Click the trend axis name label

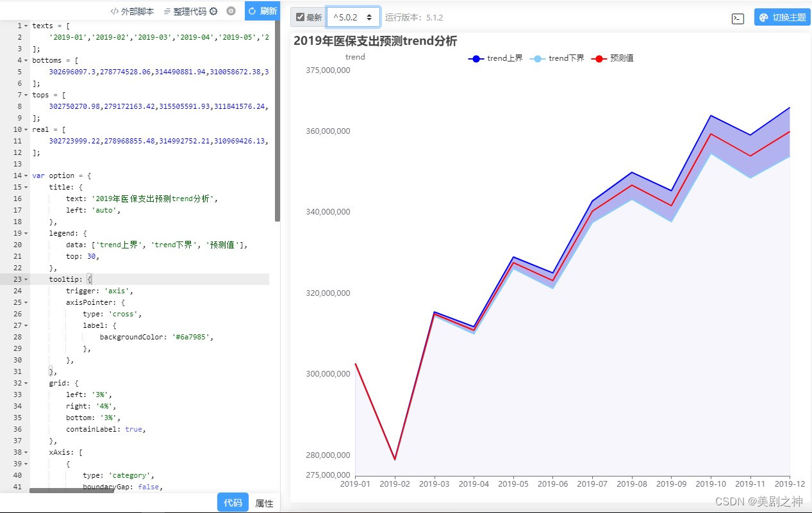(x=355, y=57)
